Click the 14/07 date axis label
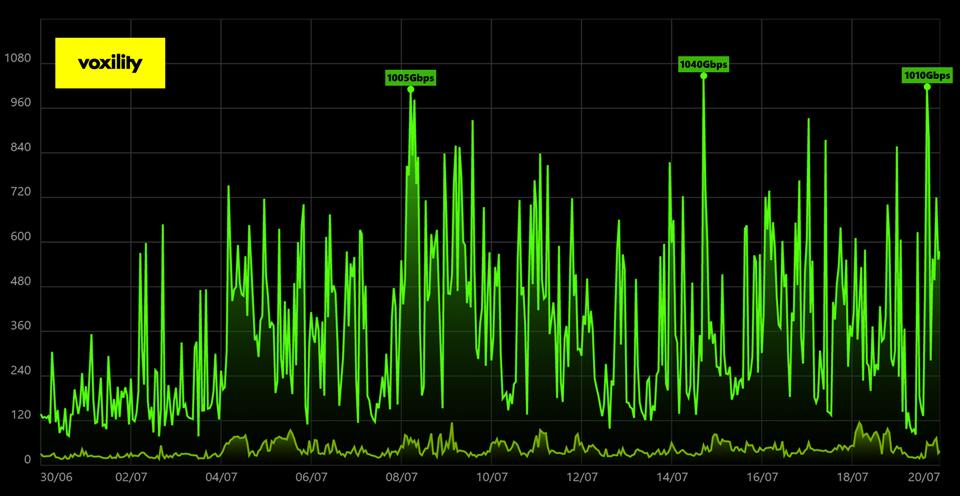960x496 pixels. click(x=672, y=476)
